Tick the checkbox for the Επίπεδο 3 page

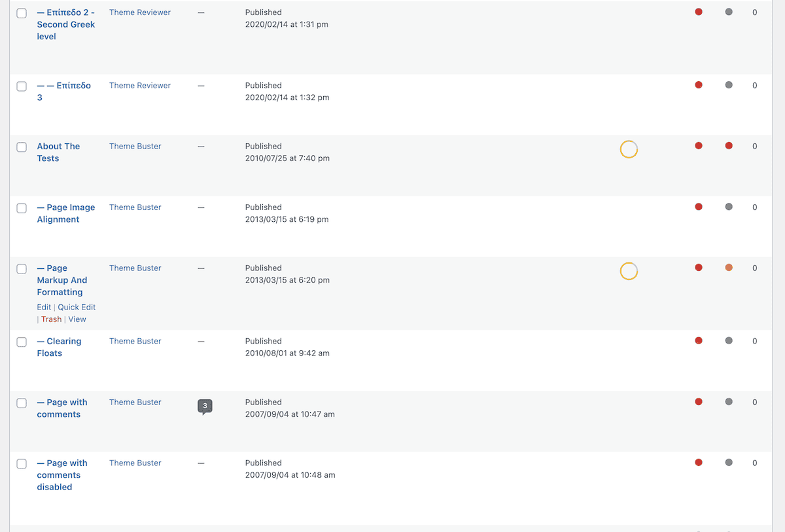pos(22,86)
